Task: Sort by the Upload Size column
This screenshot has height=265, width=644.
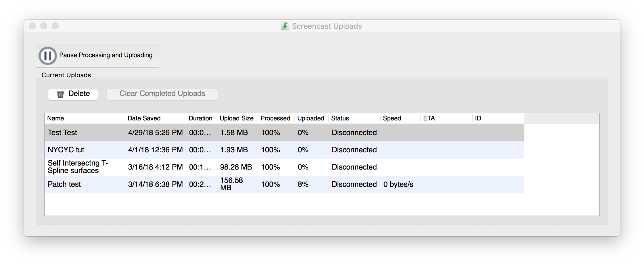Action: tap(236, 118)
